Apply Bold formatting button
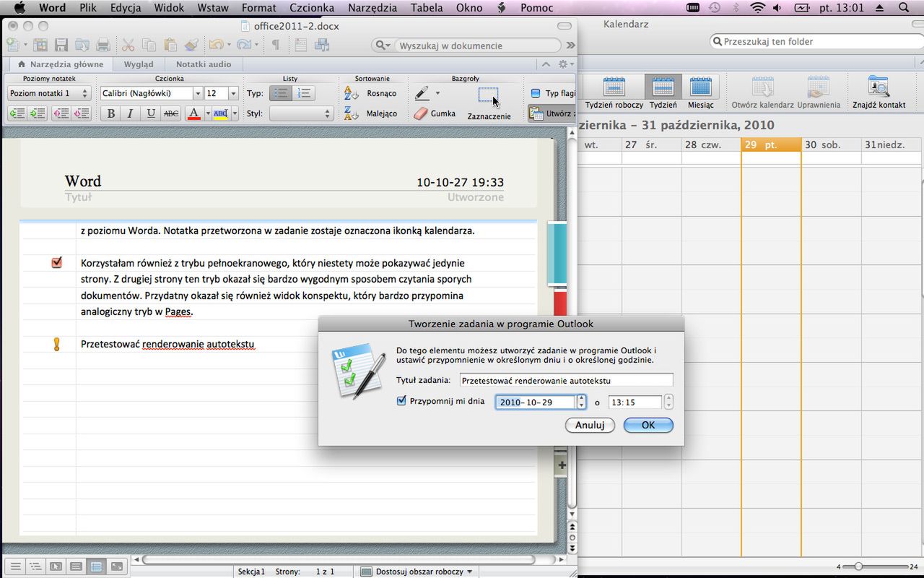Viewport: 924px width, 578px height. [110, 113]
